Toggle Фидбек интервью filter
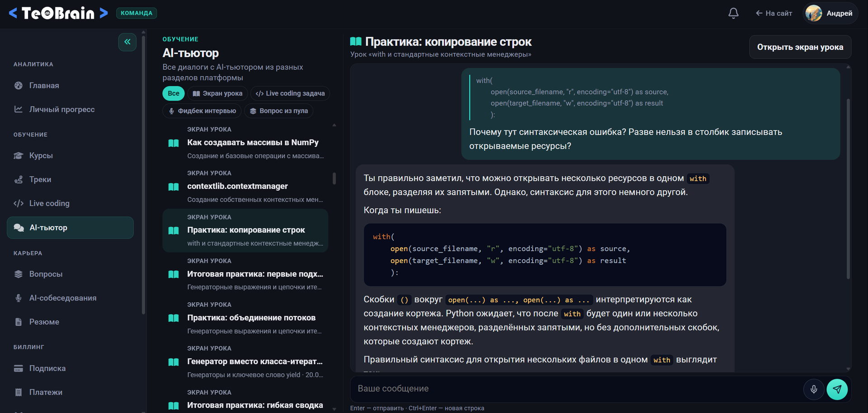Image resolution: width=868 pixels, height=413 pixels. [x=202, y=111]
